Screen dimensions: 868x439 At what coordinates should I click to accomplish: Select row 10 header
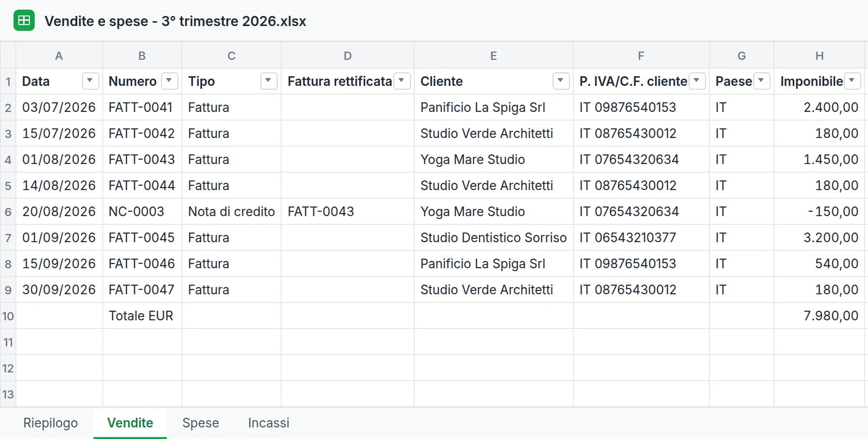tap(8, 316)
